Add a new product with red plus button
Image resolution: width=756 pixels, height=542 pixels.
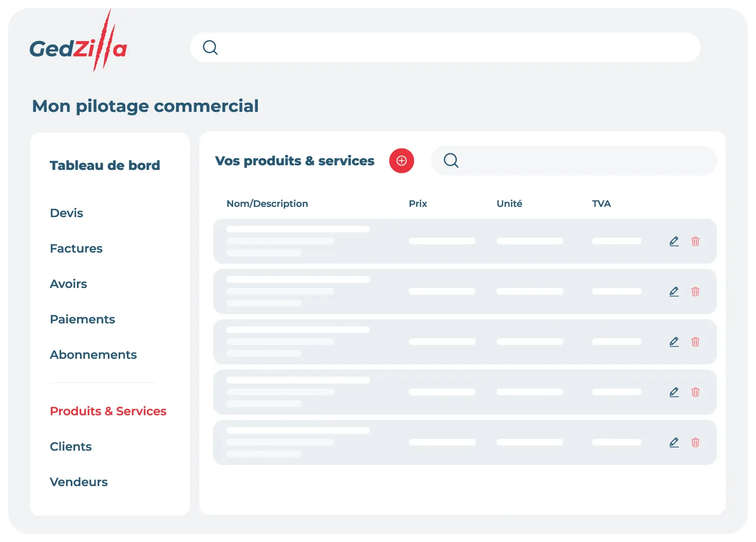(402, 161)
